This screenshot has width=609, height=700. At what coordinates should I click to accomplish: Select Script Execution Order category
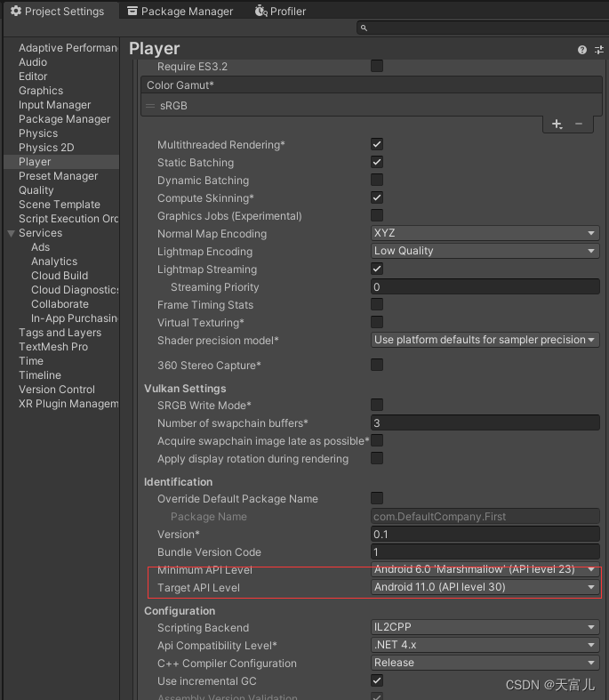(x=61, y=219)
